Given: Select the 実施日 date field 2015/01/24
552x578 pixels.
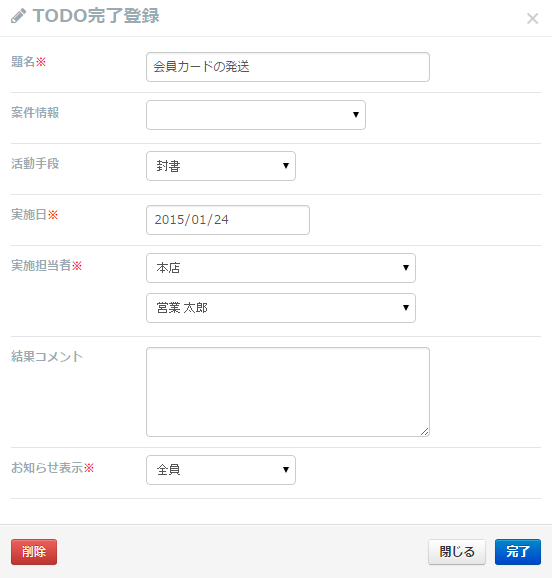Looking at the screenshot, I should pyautogui.click(x=228, y=220).
